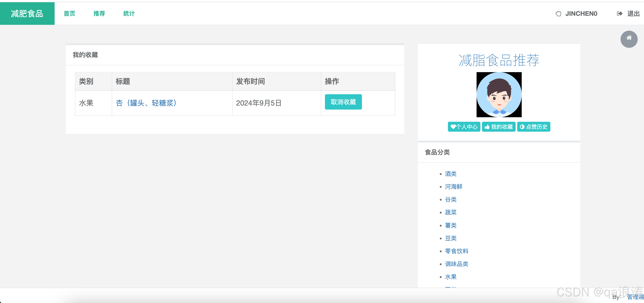
Task: Click the user icon beside JINCHEN0
Action: coord(558,14)
